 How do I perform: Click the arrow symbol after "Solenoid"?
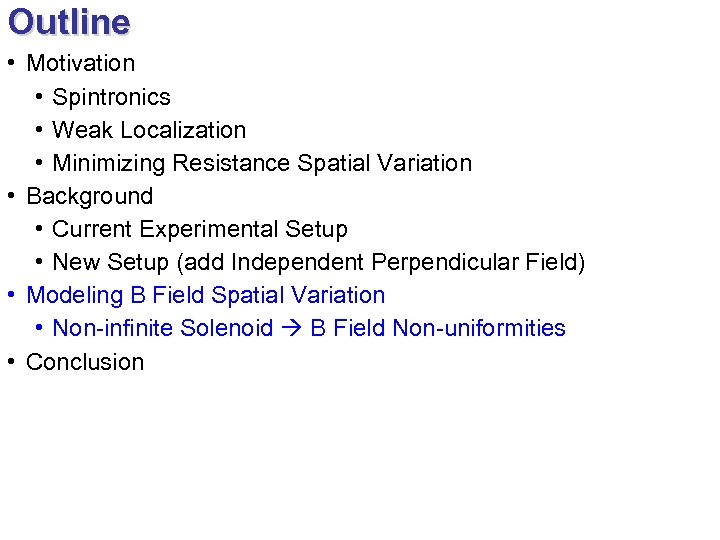(x=291, y=329)
